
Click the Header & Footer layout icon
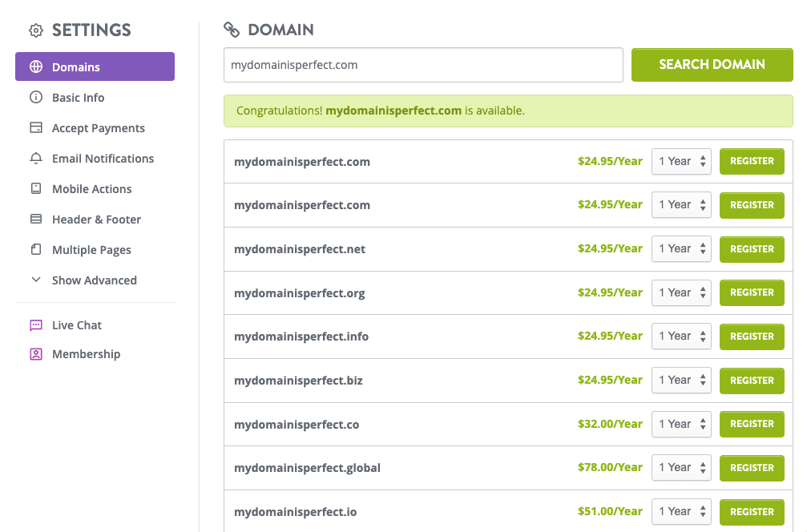[x=36, y=220]
